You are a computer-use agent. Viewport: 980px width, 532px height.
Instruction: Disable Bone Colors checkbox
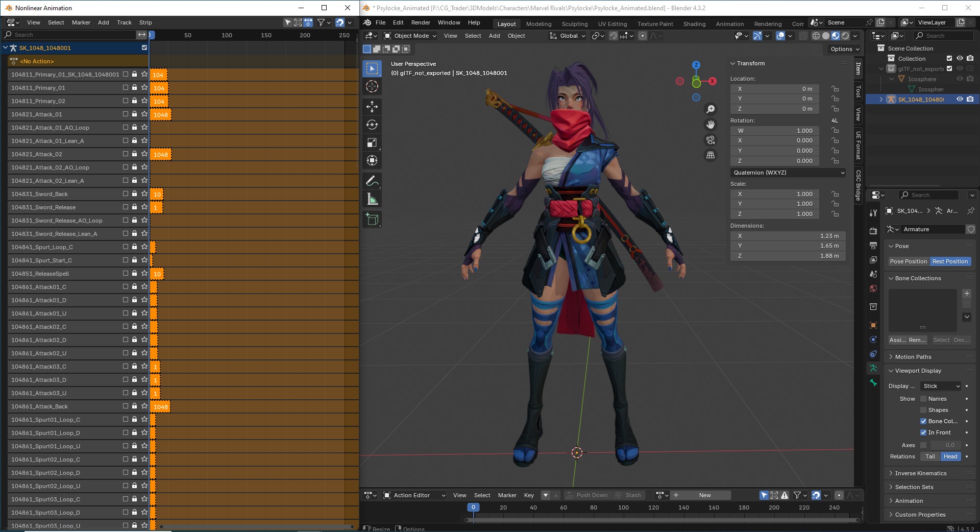point(923,421)
